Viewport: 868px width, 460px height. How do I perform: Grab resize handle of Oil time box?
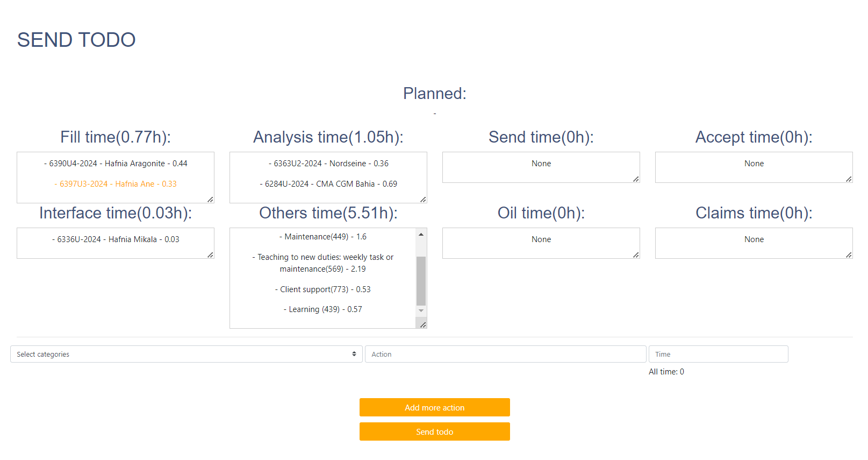tap(636, 255)
